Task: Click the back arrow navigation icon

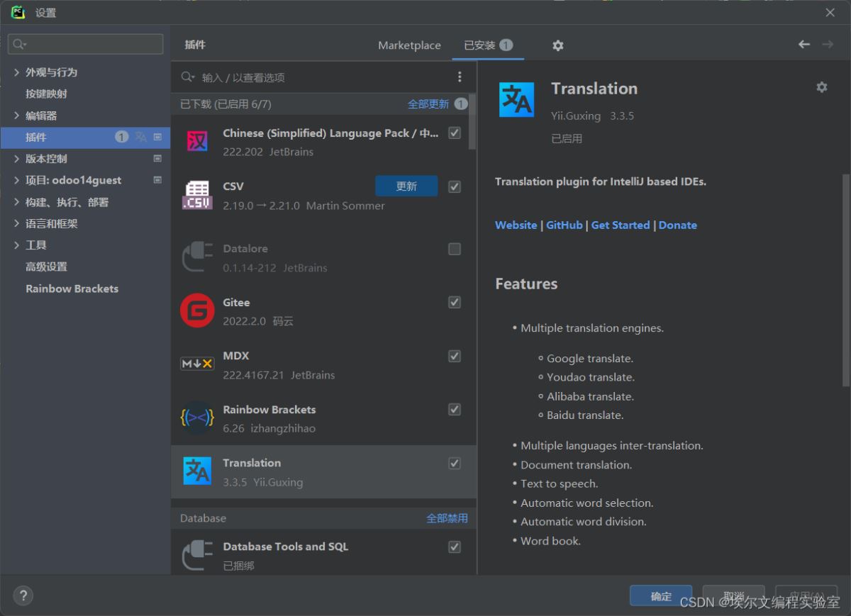Action: [803, 45]
